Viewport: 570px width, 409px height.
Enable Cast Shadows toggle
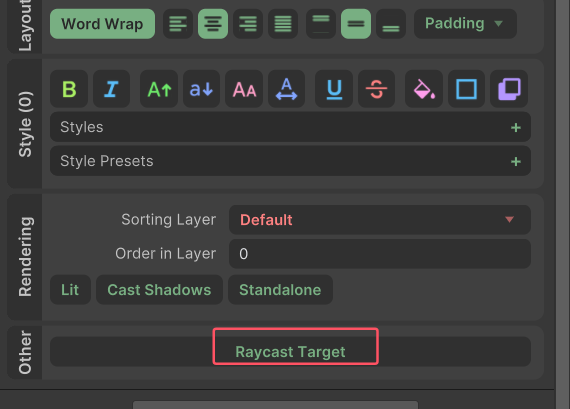(x=159, y=289)
